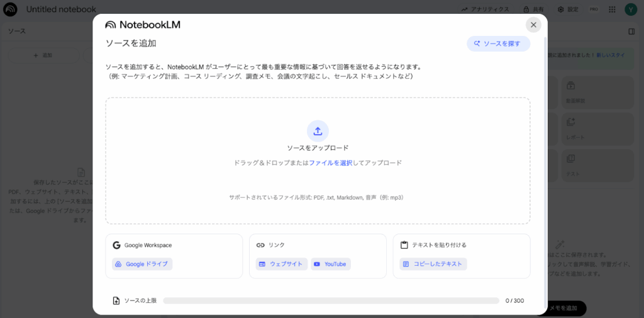Click the ファイルを選択 link
This screenshot has height=318, width=644.
[x=330, y=162]
